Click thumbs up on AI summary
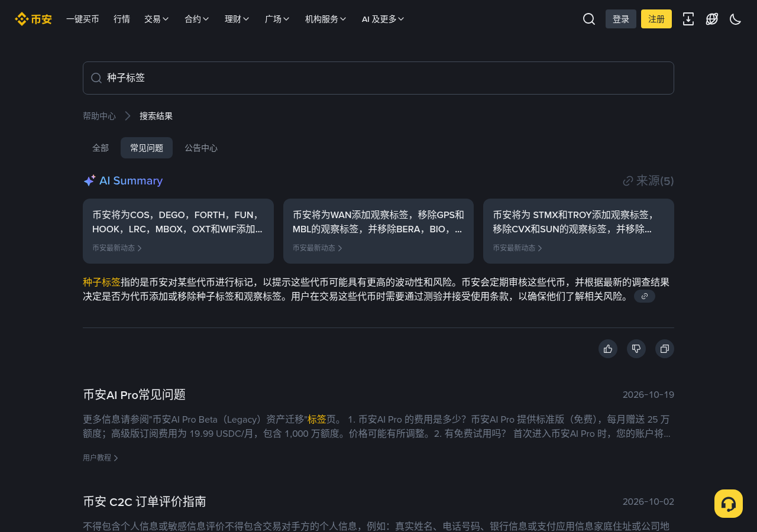The width and height of the screenshot is (757, 532). [x=608, y=349]
